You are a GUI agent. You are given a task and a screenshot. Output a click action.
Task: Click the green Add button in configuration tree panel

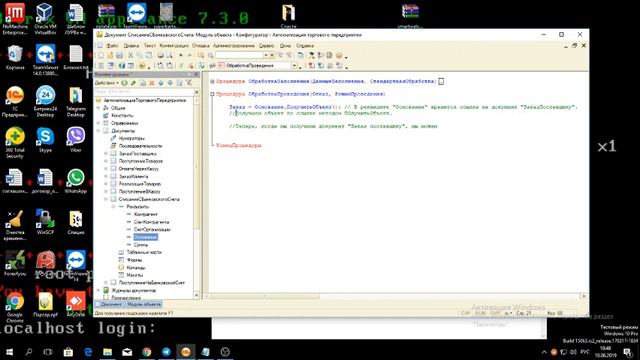click(124, 83)
